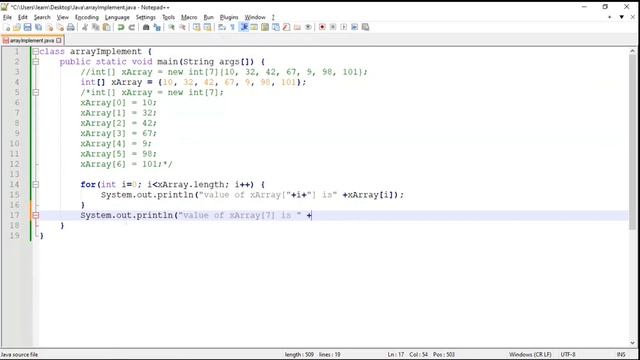This screenshot has height=360, width=640.
Task: Toggle the Document List panel icon
Action: (276, 27)
